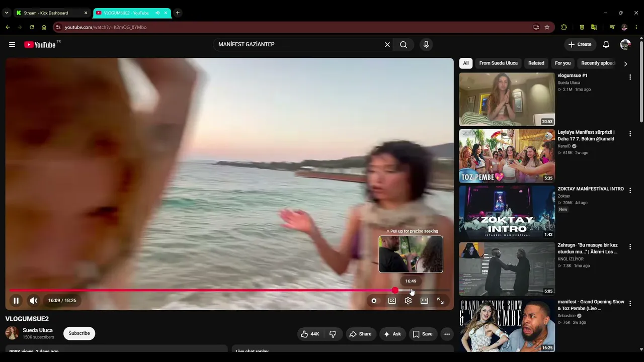The image size is (644, 362).
Task: Open the Create menu
Action: 580,45
